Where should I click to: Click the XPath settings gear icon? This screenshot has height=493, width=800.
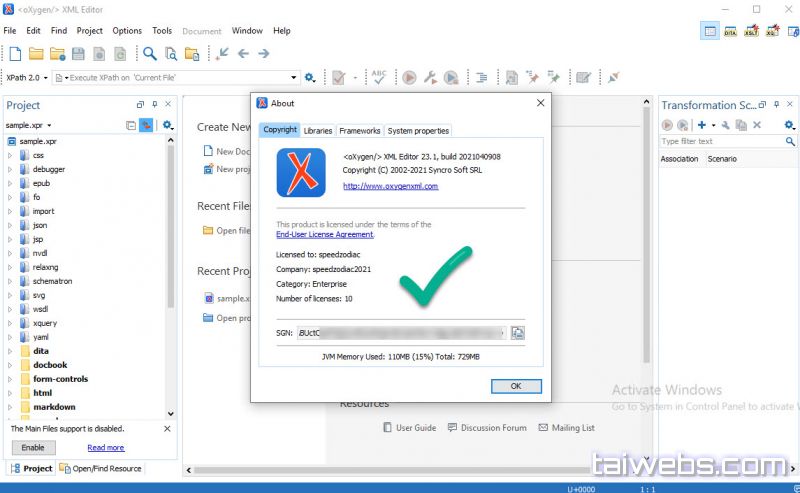point(310,77)
